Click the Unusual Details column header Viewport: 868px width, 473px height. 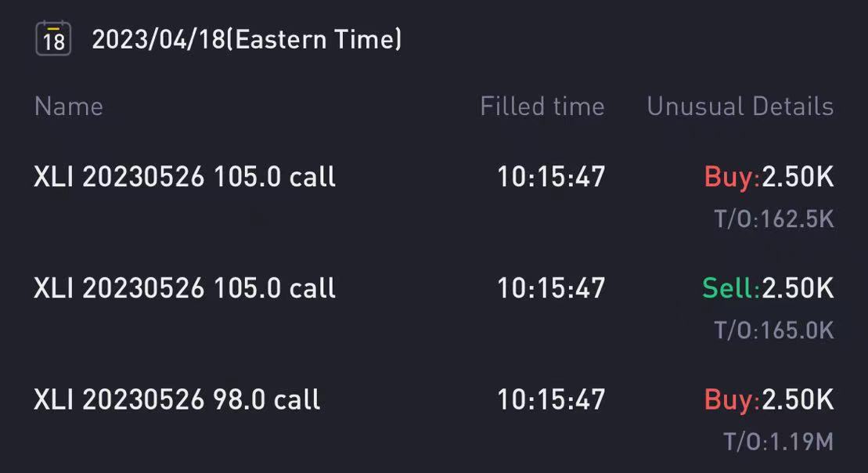tap(740, 107)
